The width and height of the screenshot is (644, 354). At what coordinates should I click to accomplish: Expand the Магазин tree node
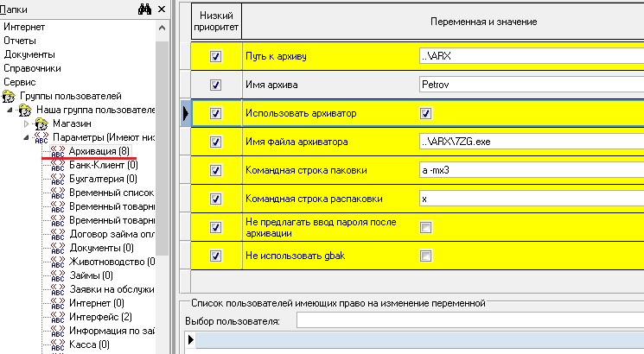26,123
